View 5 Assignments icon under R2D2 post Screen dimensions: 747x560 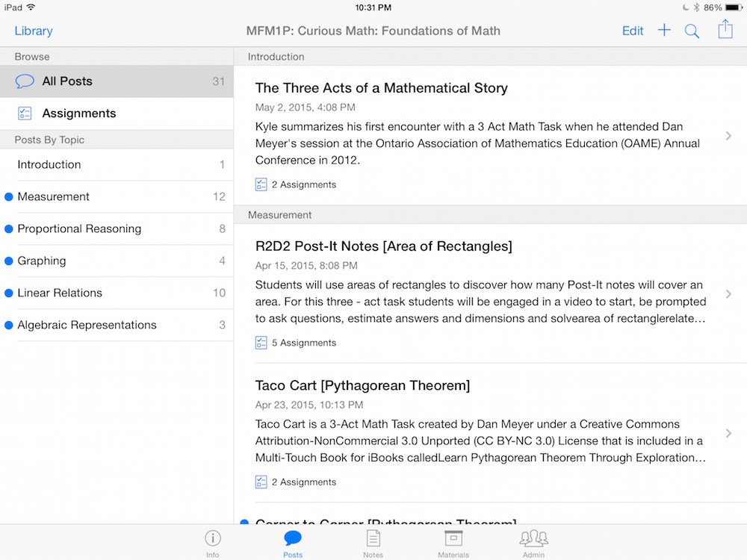click(261, 343)
